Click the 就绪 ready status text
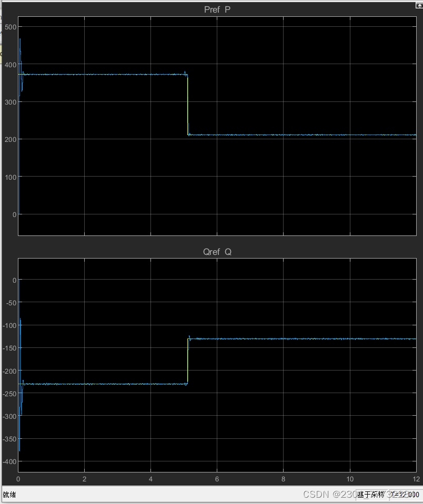This screenshot has height=504, width=423. 9,495
